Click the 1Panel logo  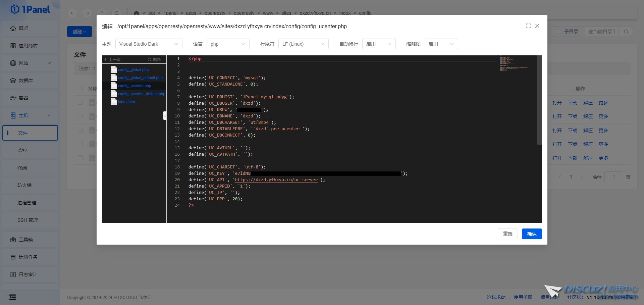30,9
